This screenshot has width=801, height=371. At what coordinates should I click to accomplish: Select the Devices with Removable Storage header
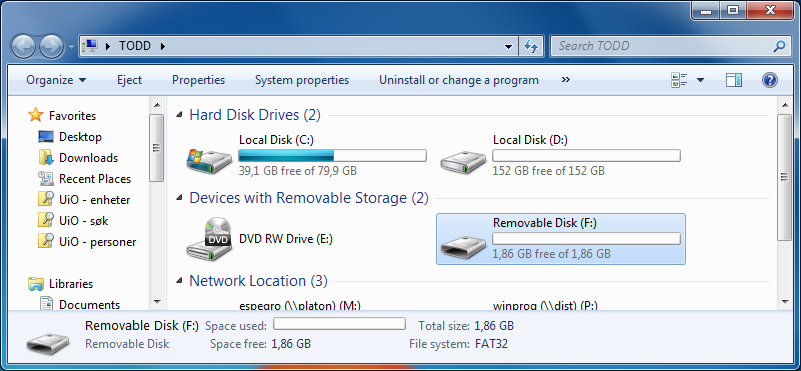click(309, 198)
